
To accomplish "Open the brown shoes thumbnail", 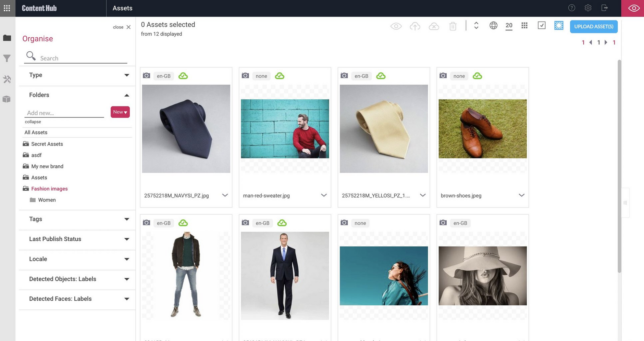I will coord(483,129).
